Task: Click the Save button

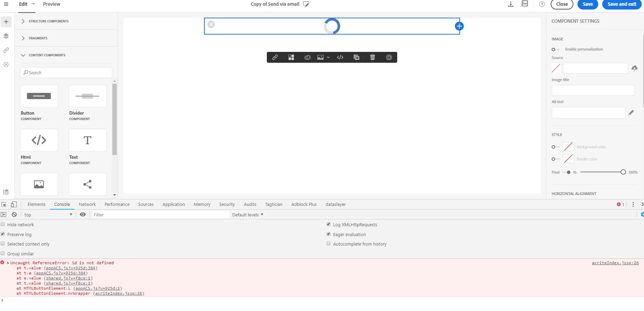Action: (x=588, y=4)
